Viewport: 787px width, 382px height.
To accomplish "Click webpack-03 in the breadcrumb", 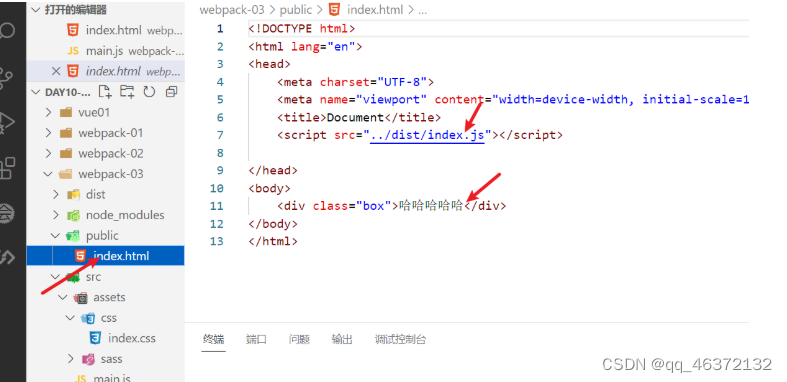I will tap(232, 10).
